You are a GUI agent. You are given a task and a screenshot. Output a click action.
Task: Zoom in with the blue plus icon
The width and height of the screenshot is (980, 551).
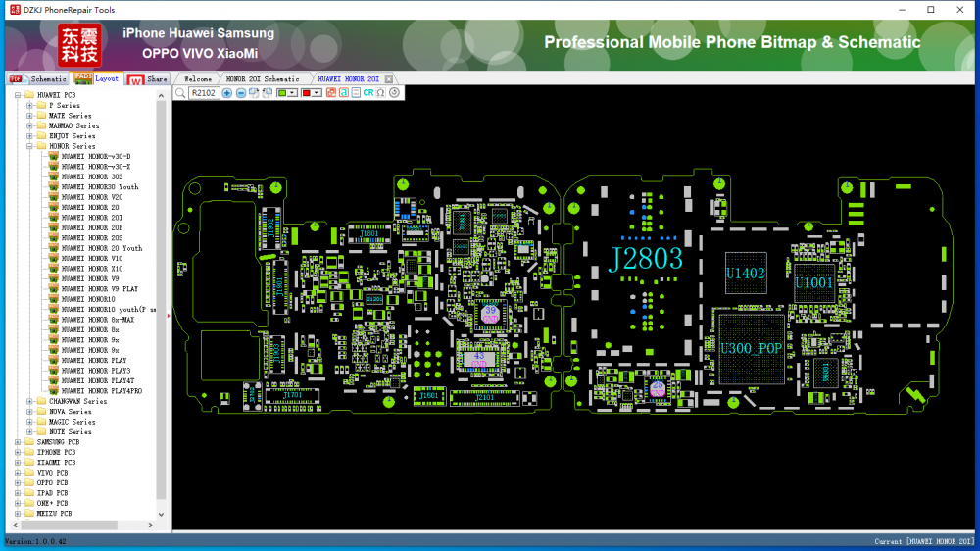point(227,93)
